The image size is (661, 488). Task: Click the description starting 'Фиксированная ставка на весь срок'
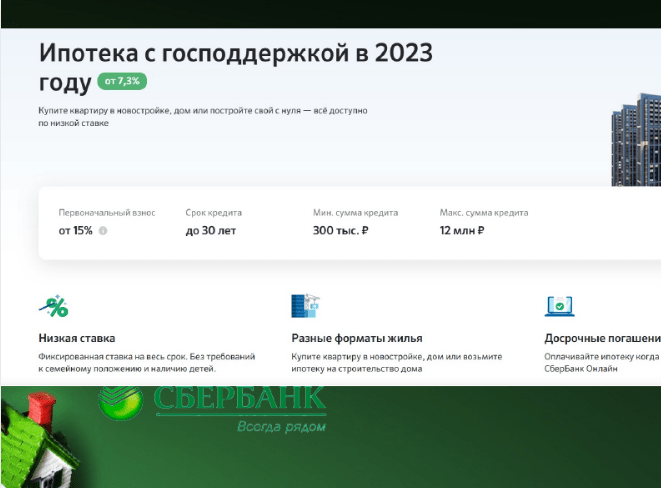pos(147,362)
